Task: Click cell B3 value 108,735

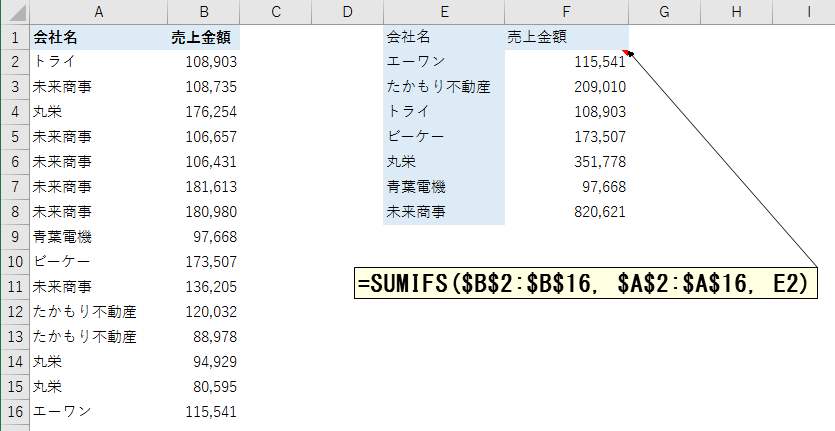Action: pyautogui.click(x=203, y=87)
